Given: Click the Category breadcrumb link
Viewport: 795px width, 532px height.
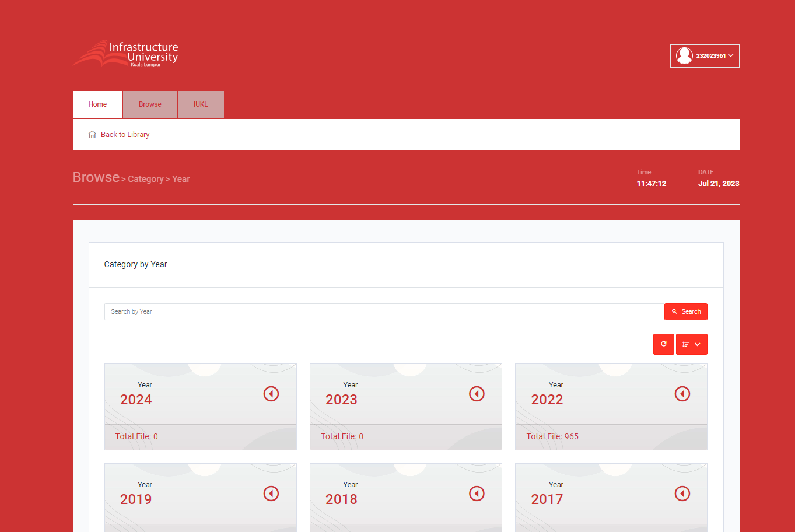Looking at the screenshot, I should [x=145, y=179].
